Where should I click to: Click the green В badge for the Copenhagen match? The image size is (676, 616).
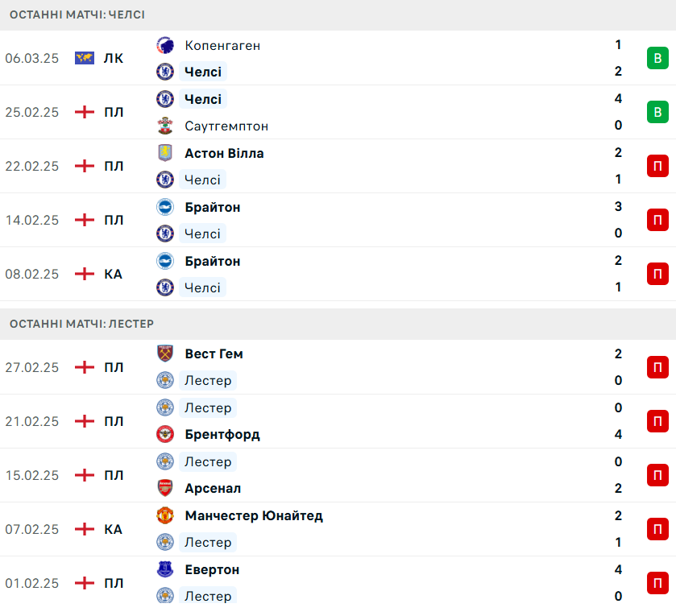657,58
